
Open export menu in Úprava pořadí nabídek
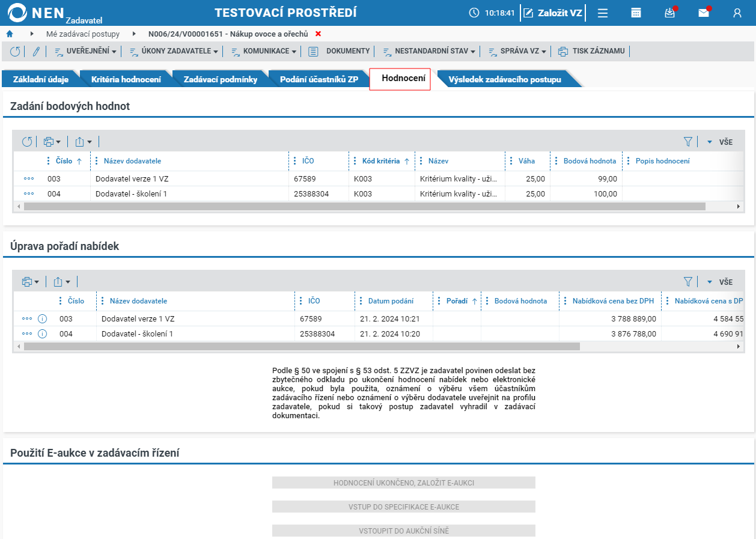(62, 282)
